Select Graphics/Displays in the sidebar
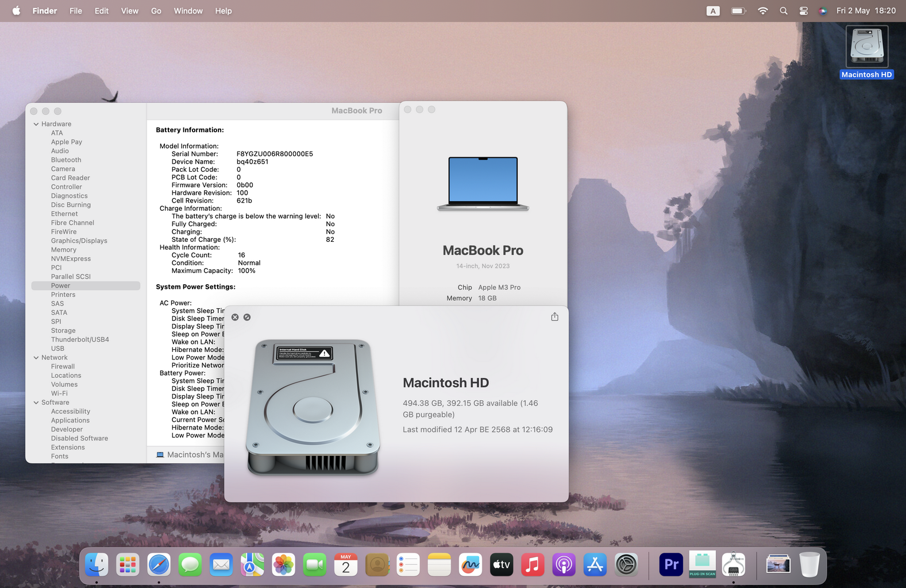Viewport: 906px width, 588px height. [79, 241]
